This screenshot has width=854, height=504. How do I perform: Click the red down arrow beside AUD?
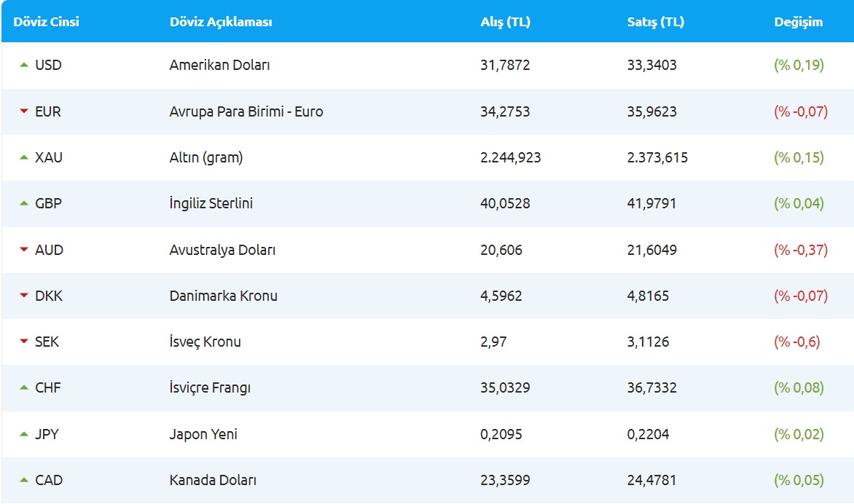pyautogui.click(x=24, y=250)
